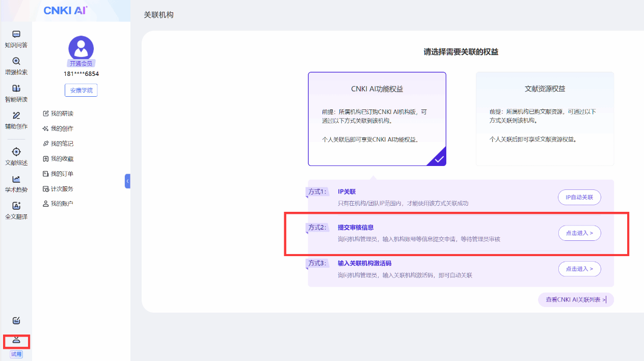Select the 文献资源权益 card

pos(545,119)
